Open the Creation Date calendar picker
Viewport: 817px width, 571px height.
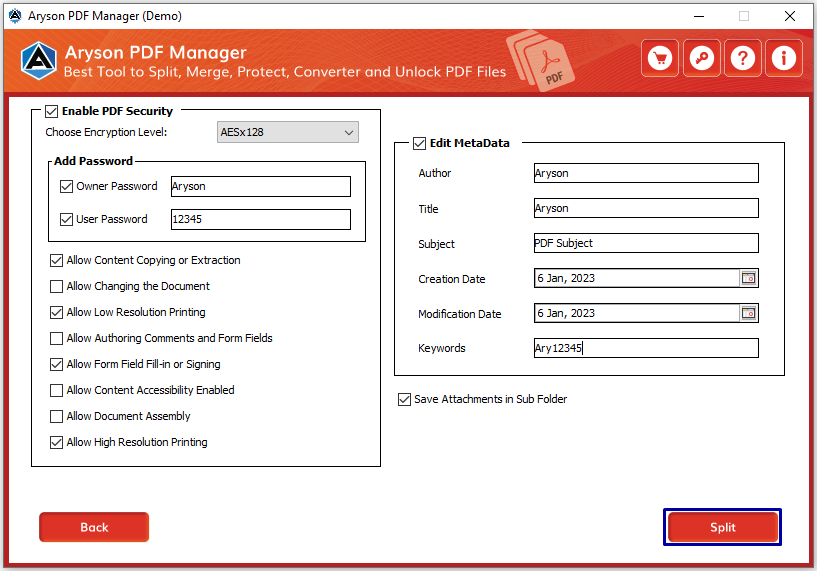click(x=748, y=278)
